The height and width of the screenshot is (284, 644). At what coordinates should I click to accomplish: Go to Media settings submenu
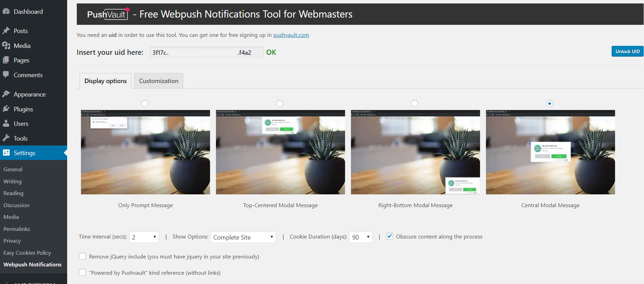pos(11,217)
